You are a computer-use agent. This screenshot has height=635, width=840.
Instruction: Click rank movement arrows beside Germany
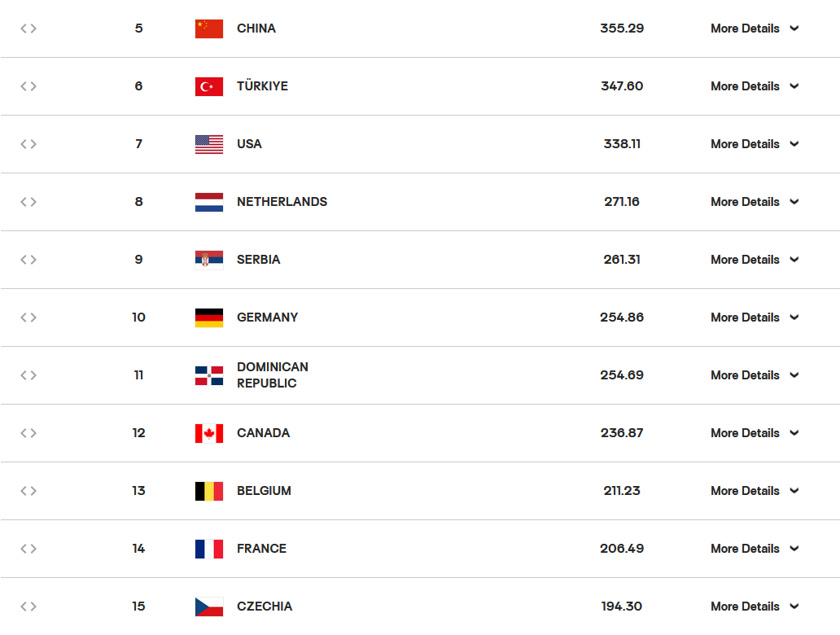28,317
